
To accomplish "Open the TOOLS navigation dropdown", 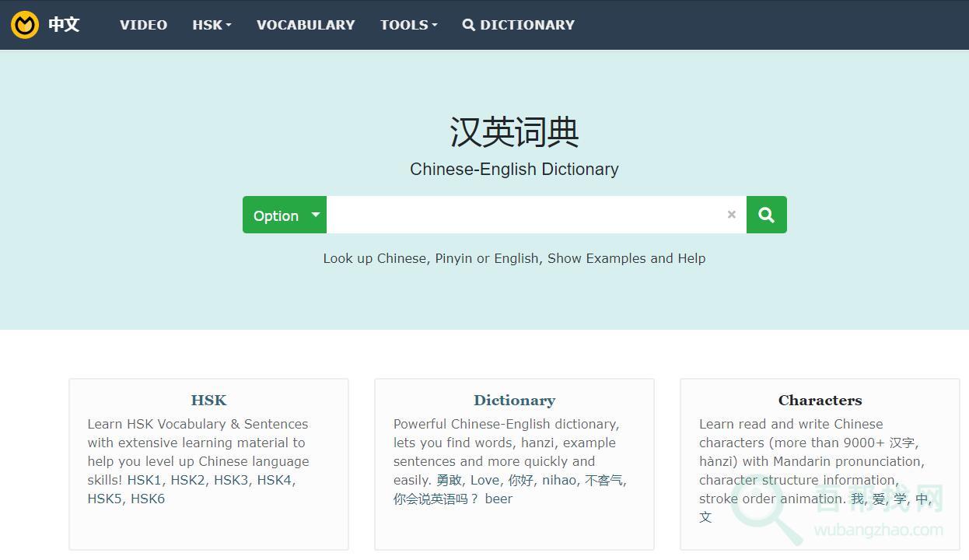I will (408, 24).
